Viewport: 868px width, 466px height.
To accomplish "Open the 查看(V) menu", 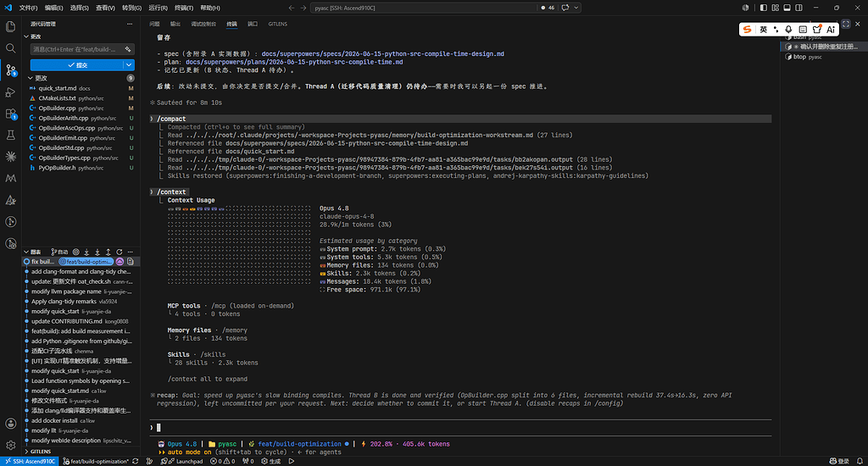I will [x=105, y=8].
